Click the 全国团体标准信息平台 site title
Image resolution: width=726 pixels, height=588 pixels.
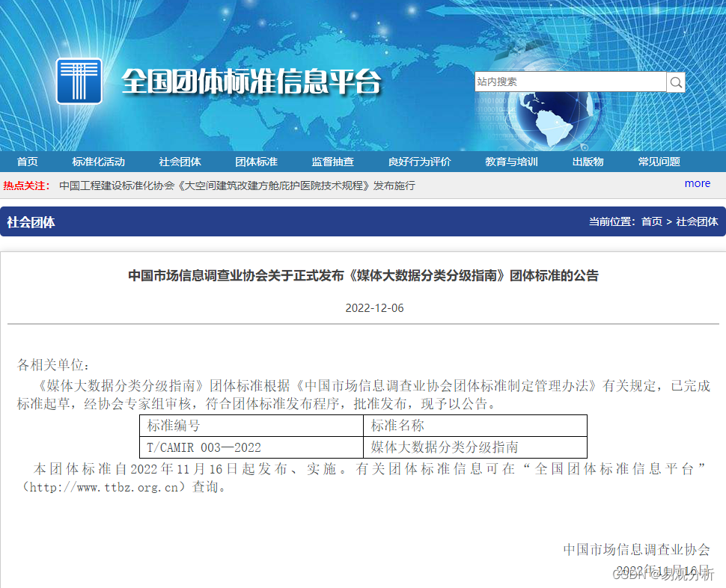pos(251,82)
